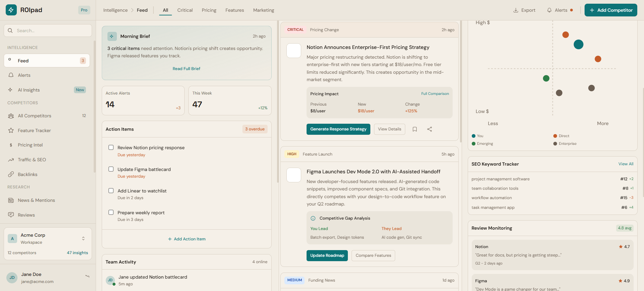The width and height of the screenshot is (644, 291).
Task: Expand the Acme Corp workspace switcher
Action: click(83, 238)
